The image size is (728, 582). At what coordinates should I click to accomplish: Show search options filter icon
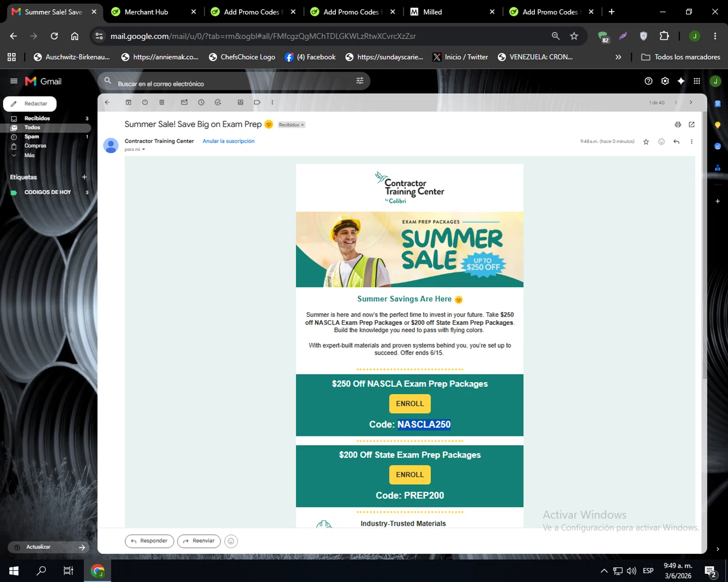click(x=360, y=81)
